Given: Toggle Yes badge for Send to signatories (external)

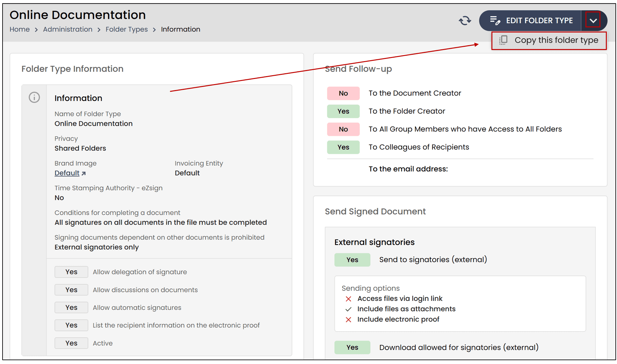Looking at the screenshot, I should pyautogui.click(x=352, y=260).
